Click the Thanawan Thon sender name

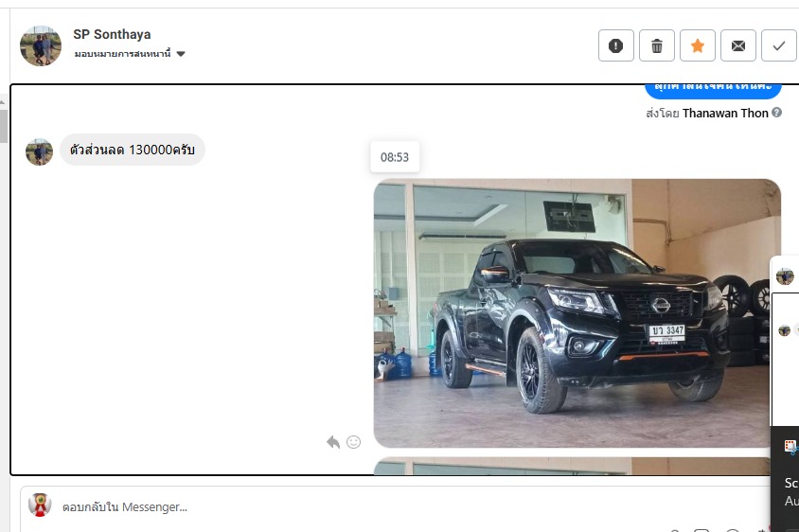click(725, 113)
